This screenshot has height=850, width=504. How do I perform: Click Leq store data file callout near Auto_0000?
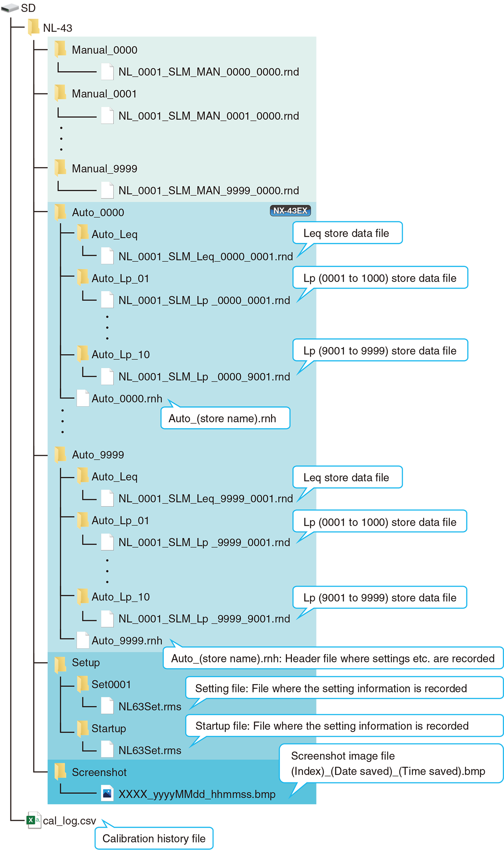(x=348, y=233)
